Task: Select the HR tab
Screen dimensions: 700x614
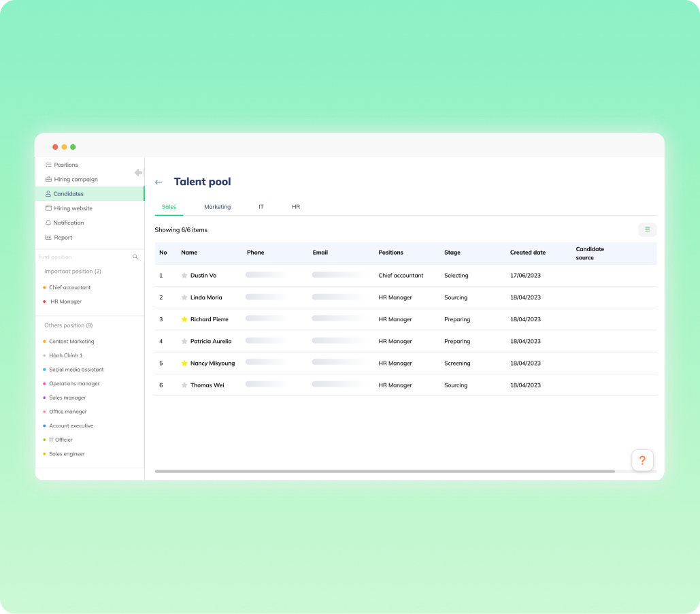Action: point(296,207)
